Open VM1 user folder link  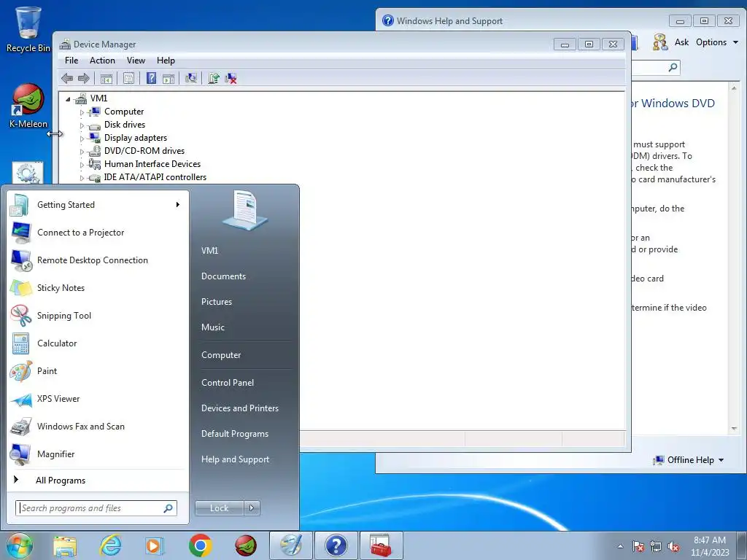209,251
